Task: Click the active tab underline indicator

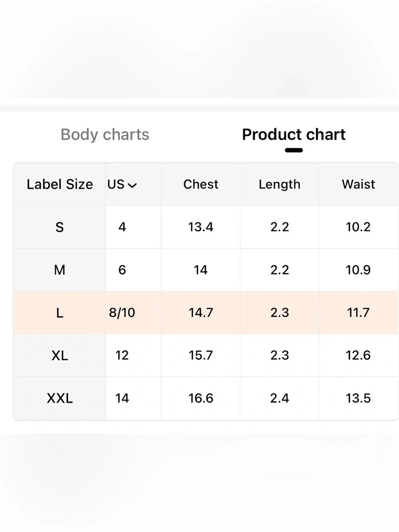Action: point(294,150)
